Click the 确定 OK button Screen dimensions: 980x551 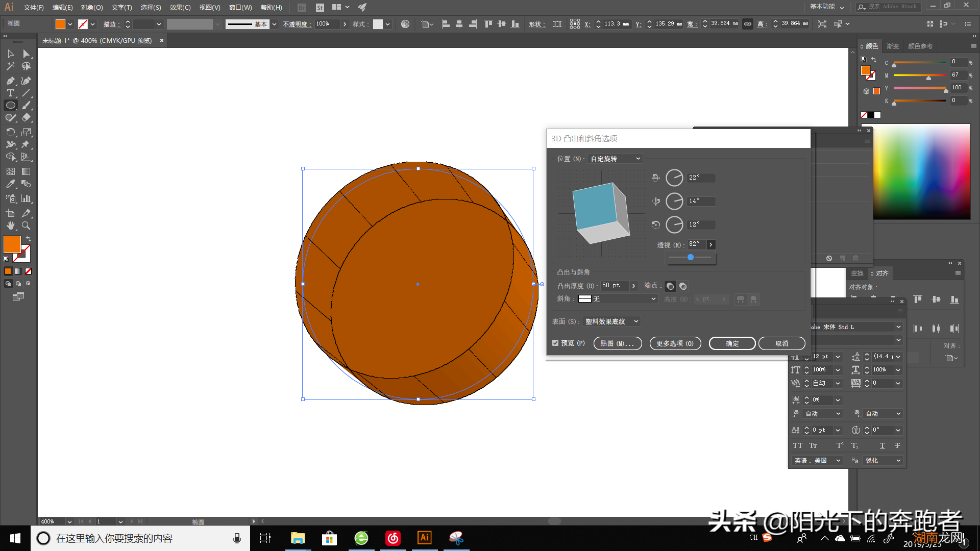(732, 343)
